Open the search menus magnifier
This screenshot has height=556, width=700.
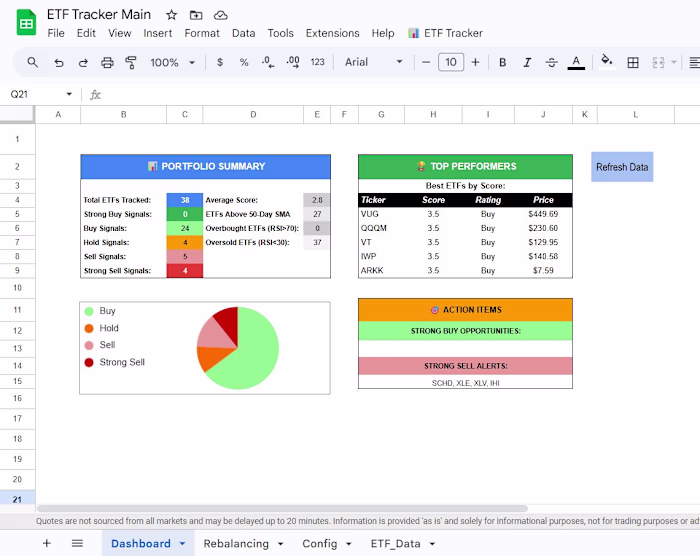(x=33, y=62)
